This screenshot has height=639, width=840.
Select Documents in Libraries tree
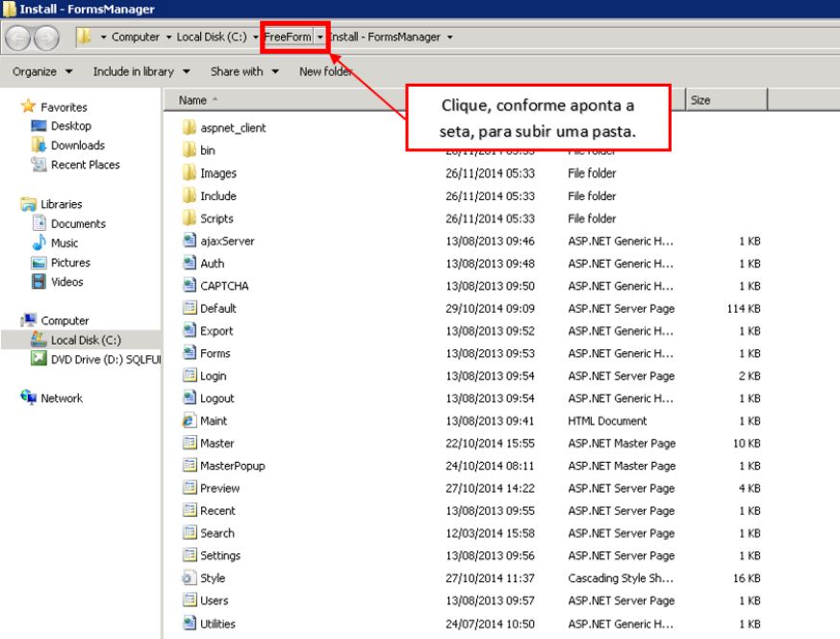78,223
